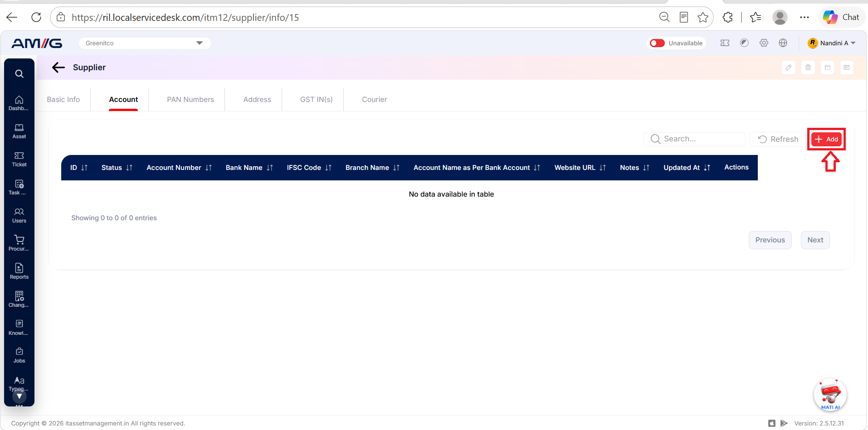Expand sidebar with down arrow
The image size is (868, 430).
19,396
